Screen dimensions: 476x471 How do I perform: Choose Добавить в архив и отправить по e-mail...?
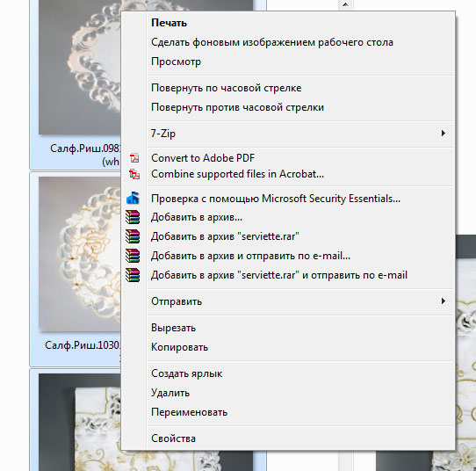(x=287, y=256)
